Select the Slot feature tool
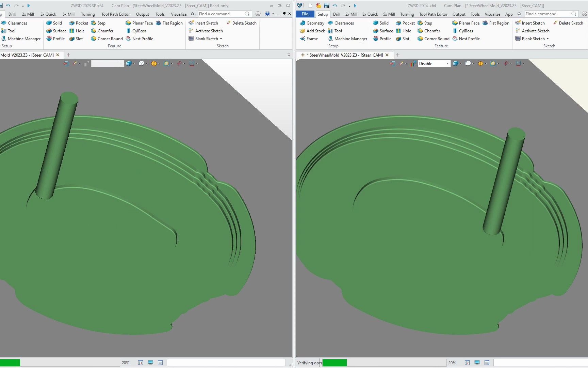 [403, 39]
